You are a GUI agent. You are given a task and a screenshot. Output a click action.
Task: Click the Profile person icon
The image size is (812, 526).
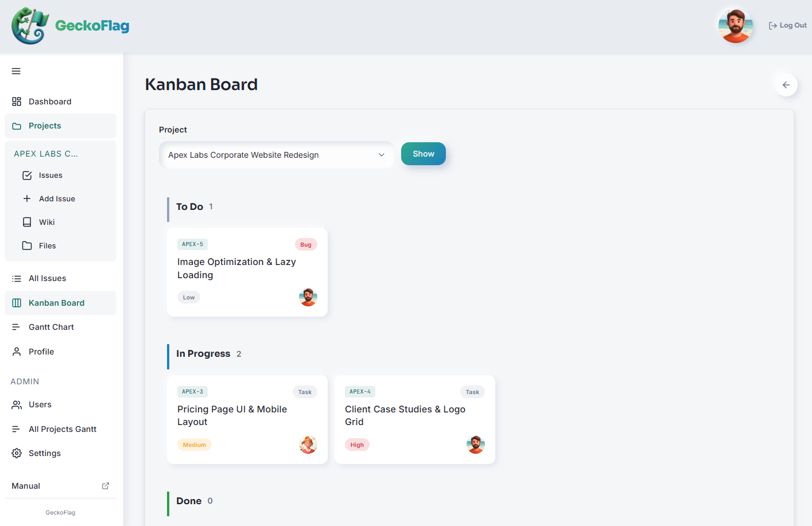click(17, 352)
